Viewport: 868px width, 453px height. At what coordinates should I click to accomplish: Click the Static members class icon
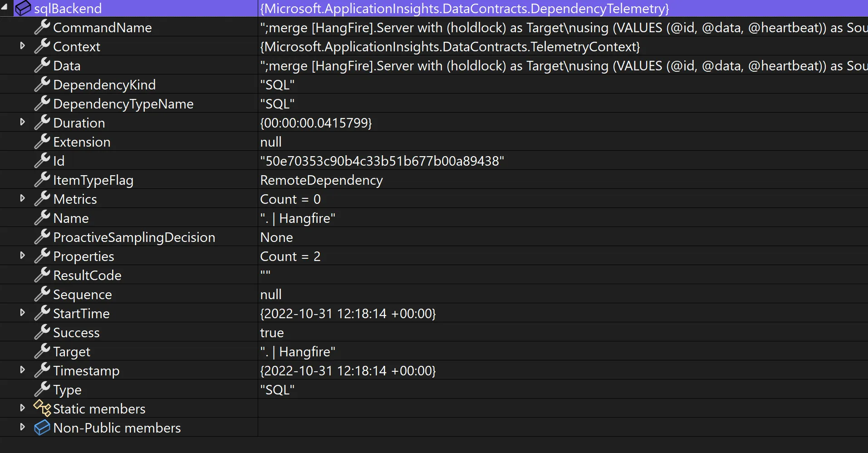click(x=42, y=409)
